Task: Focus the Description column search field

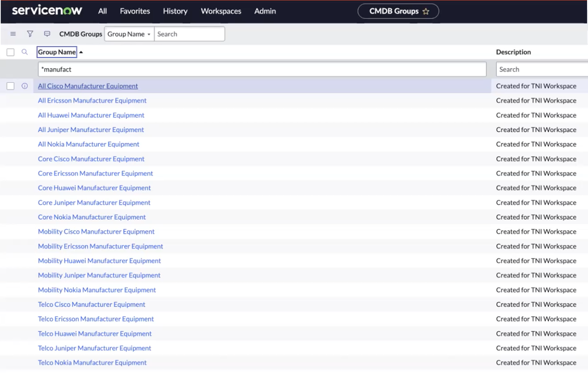Action: click(x=542, y=69)
